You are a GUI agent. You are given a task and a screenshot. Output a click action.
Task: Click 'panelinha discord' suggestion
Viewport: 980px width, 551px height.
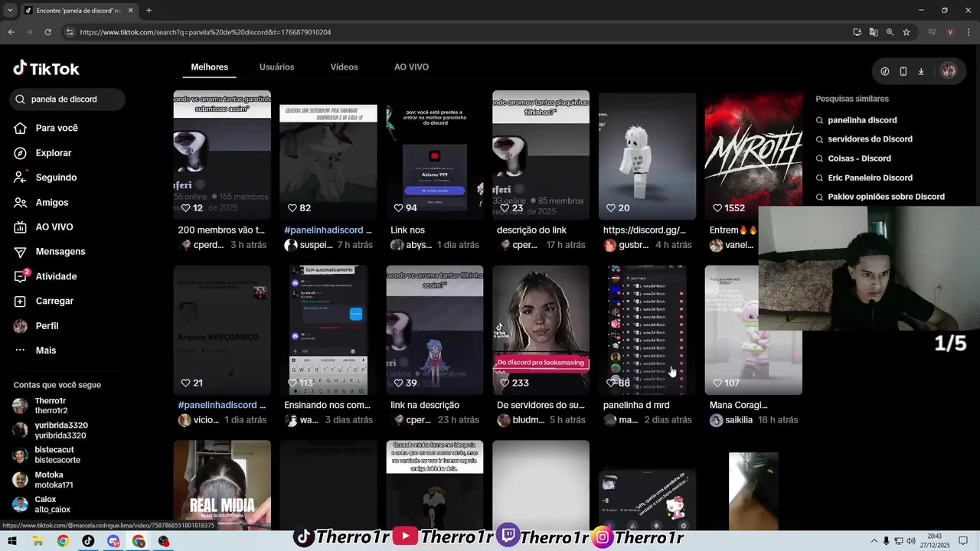tap(862, 120)
